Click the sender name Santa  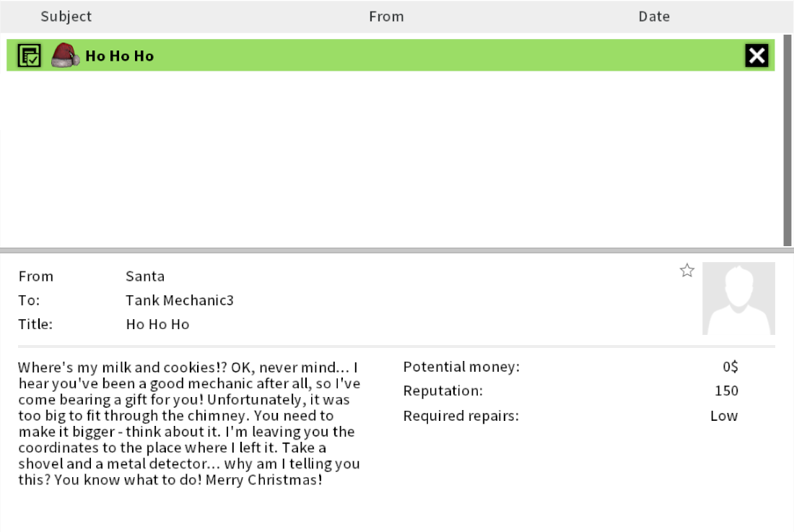pos(145,276)
